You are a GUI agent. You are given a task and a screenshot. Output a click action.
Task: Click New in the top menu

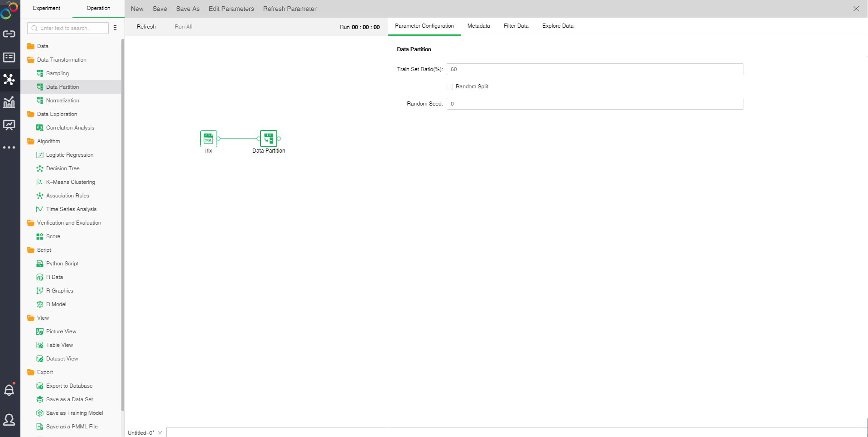click(137, 9)
